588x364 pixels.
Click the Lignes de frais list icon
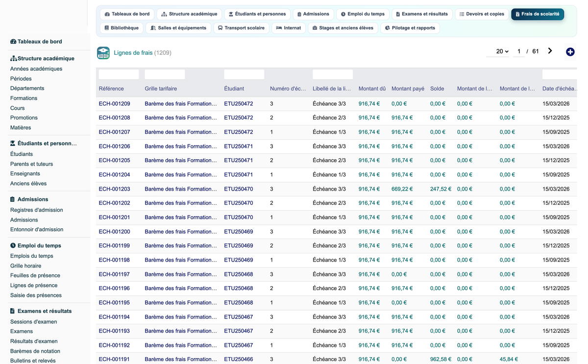click(103, 53)
